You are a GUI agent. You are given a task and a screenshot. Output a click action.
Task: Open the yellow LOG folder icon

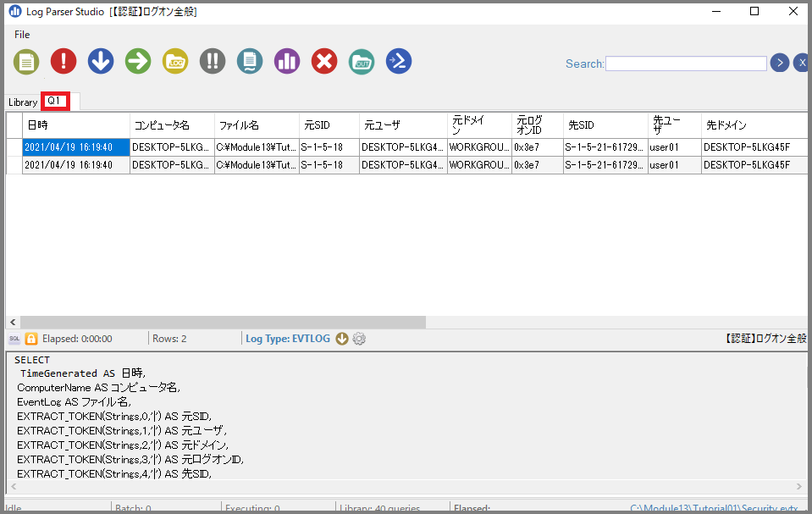175,61
